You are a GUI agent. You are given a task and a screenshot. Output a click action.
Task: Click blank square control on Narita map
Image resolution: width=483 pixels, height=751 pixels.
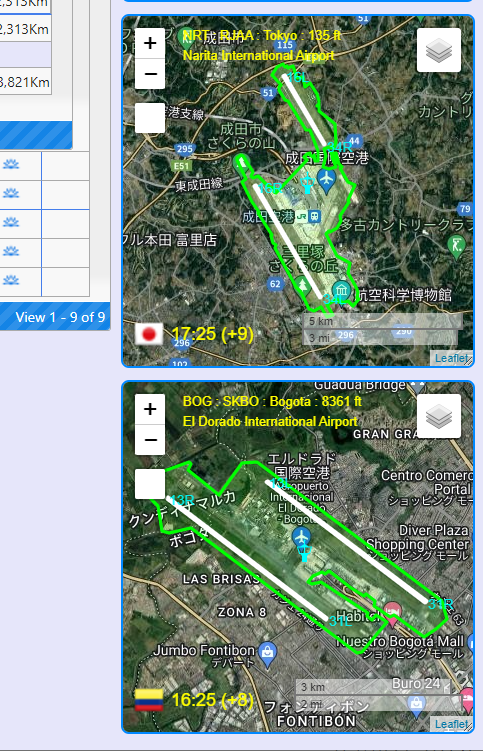[x=150, y=118]
